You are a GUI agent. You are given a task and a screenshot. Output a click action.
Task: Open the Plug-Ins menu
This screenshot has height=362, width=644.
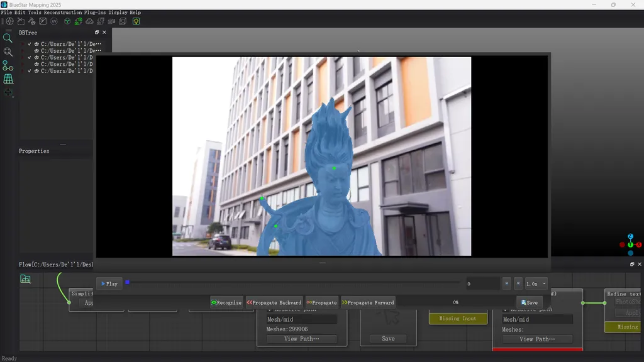pyautogui.click(x=95, y=13)
